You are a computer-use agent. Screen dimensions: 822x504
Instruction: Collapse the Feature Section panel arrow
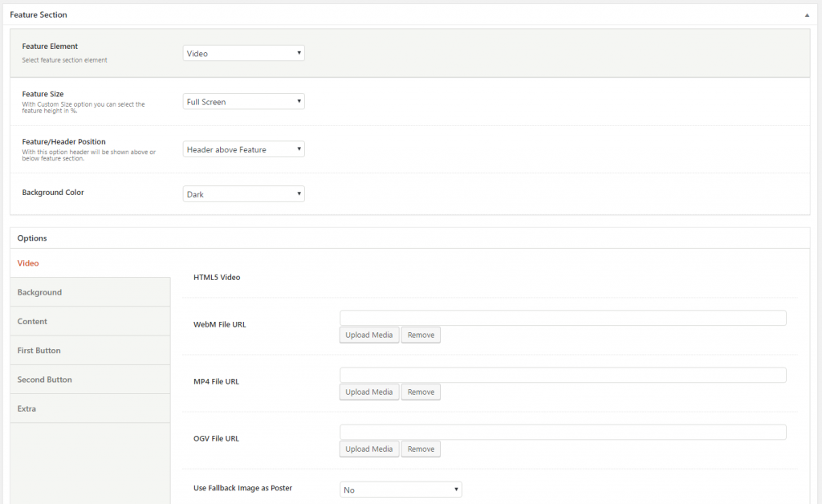tap(806, 15)
